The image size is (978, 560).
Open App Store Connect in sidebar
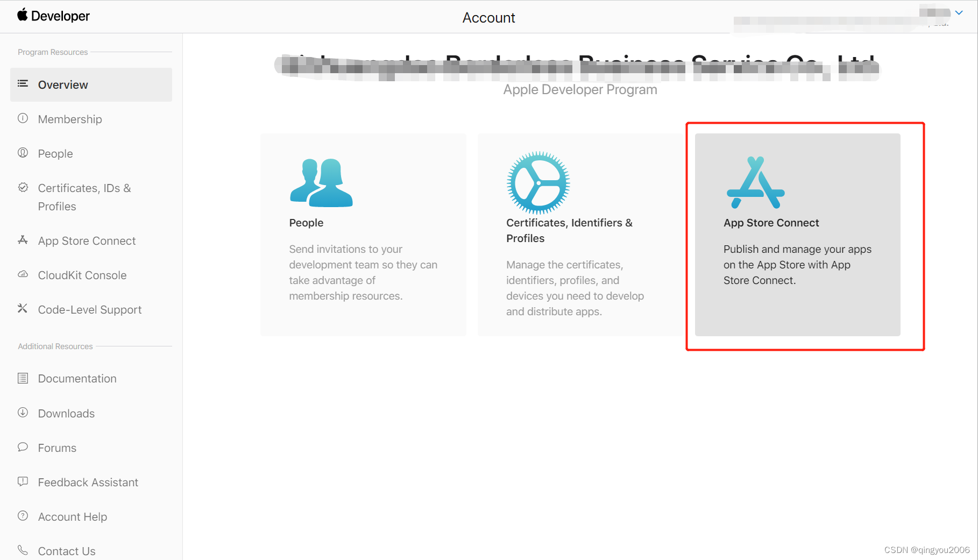coord(87,241)
